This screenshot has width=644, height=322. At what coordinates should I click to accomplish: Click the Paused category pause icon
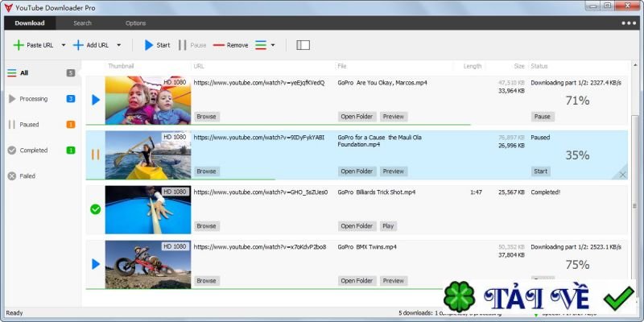[x=12, y=125]
